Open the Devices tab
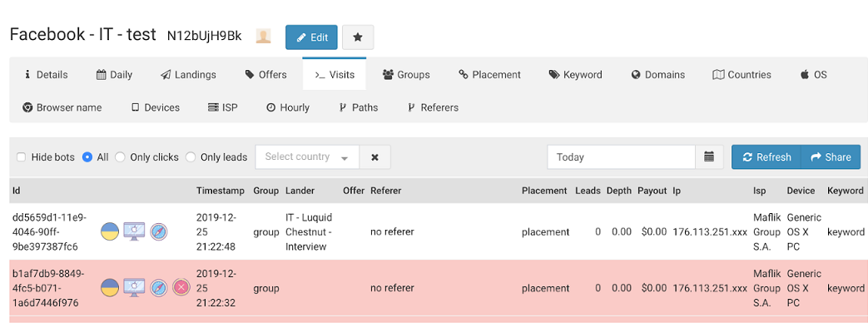The image size is (868, 323). tap(155, 107)
